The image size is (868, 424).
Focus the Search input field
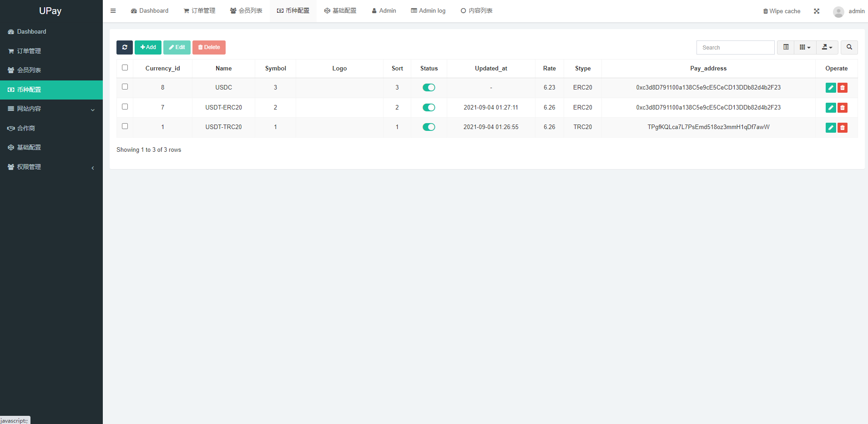click(735, 47)
